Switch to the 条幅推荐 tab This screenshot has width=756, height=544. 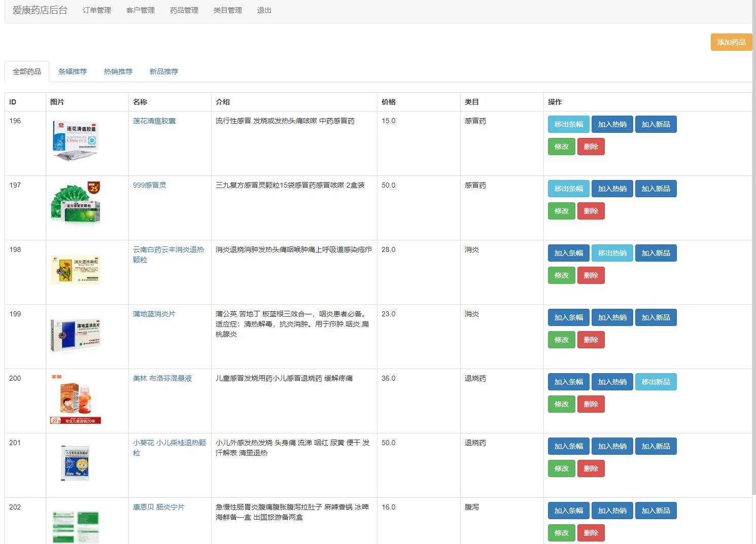click(72, 71)
